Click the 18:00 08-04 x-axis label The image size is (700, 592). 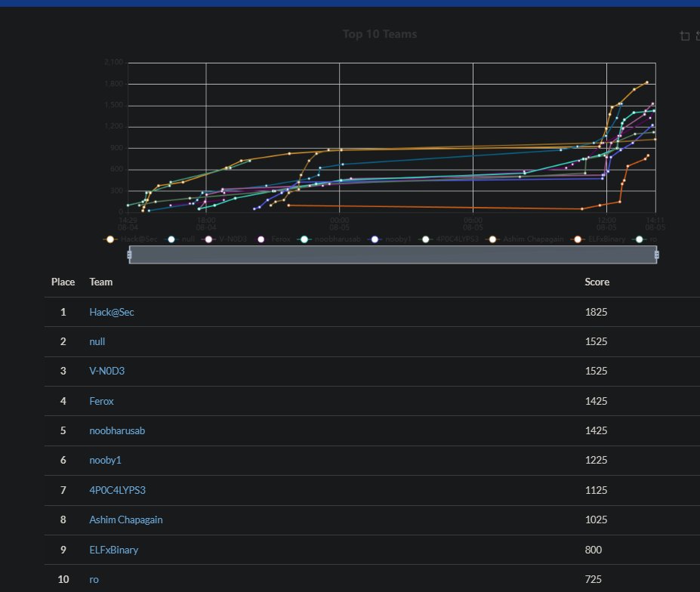[206, 224]
